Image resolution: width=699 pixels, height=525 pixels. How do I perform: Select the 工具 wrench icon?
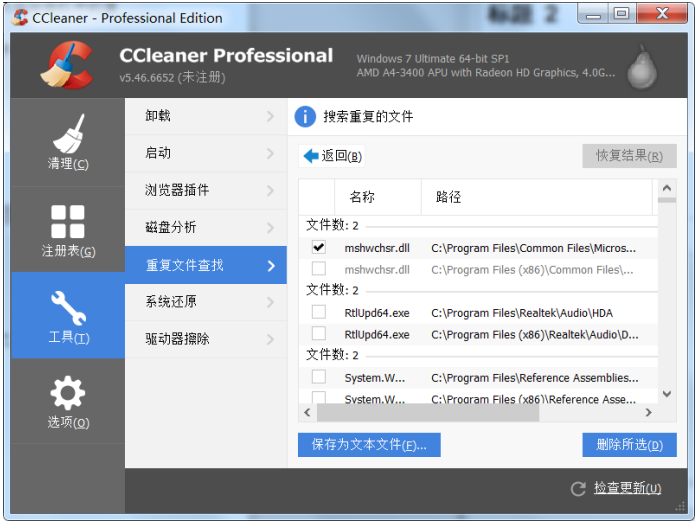coord(67,308)
